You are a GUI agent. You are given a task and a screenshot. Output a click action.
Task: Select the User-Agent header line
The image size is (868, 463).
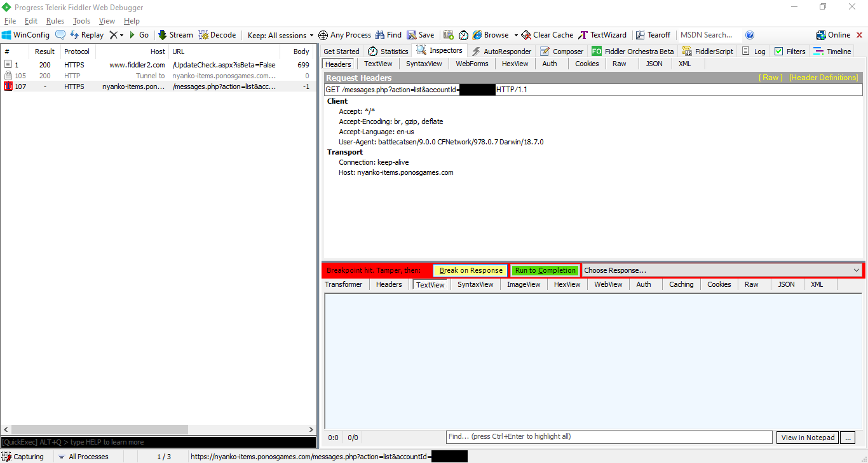tap(441, 142)
